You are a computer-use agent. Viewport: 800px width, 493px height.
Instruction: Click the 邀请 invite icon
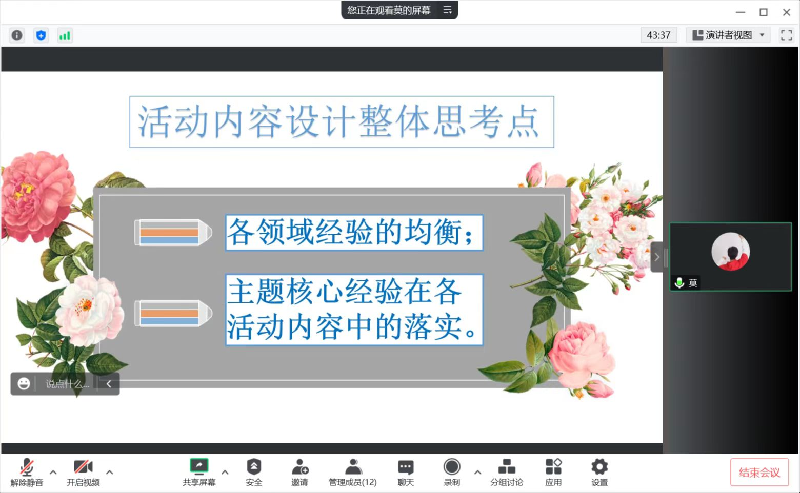coord(300,471)
